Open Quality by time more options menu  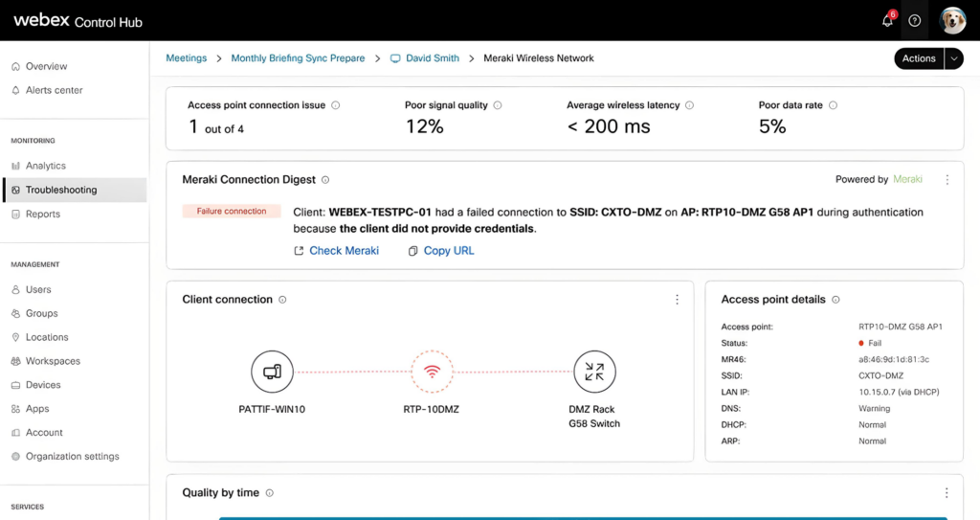click(x=947, y=493)
